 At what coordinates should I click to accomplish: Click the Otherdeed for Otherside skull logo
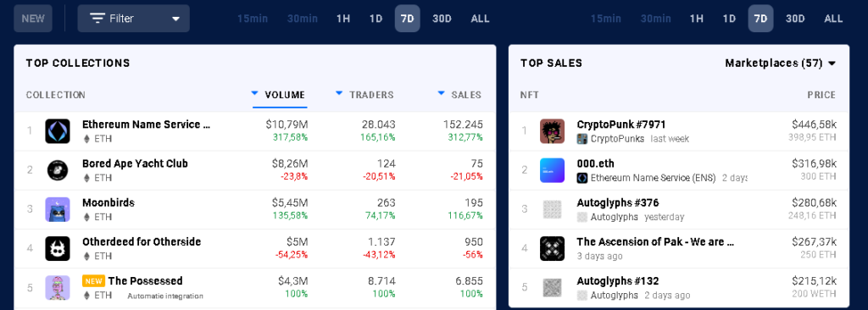tap(58, 248)
